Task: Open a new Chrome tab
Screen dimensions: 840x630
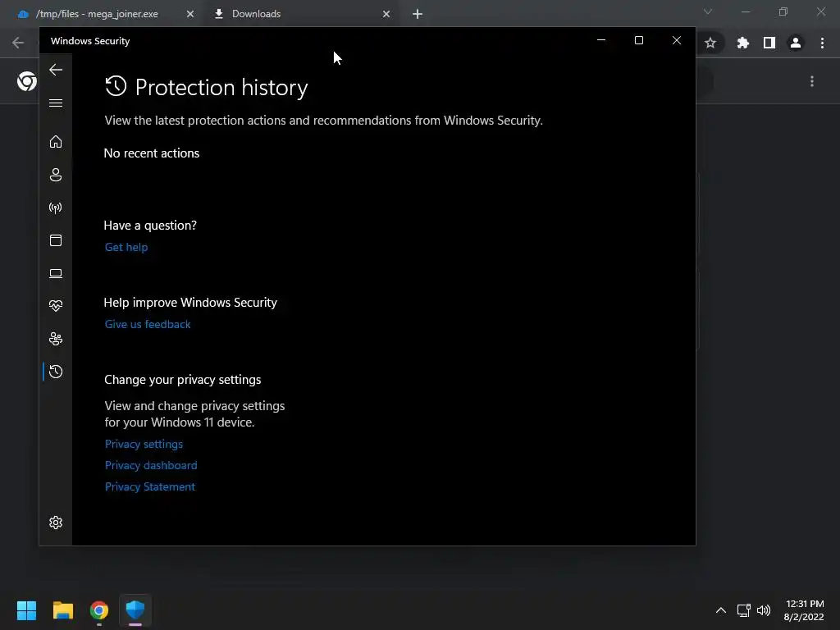Action: click(418, 14)
